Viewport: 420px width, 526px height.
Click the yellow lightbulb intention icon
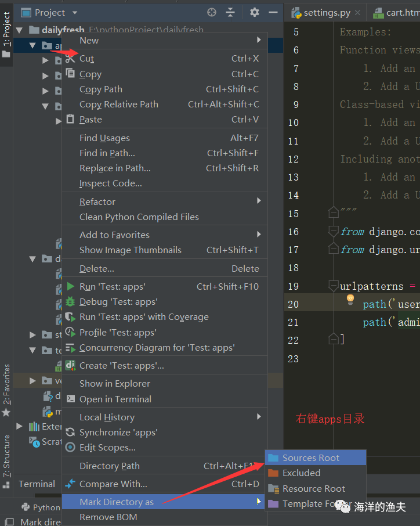tap(350, 299)
